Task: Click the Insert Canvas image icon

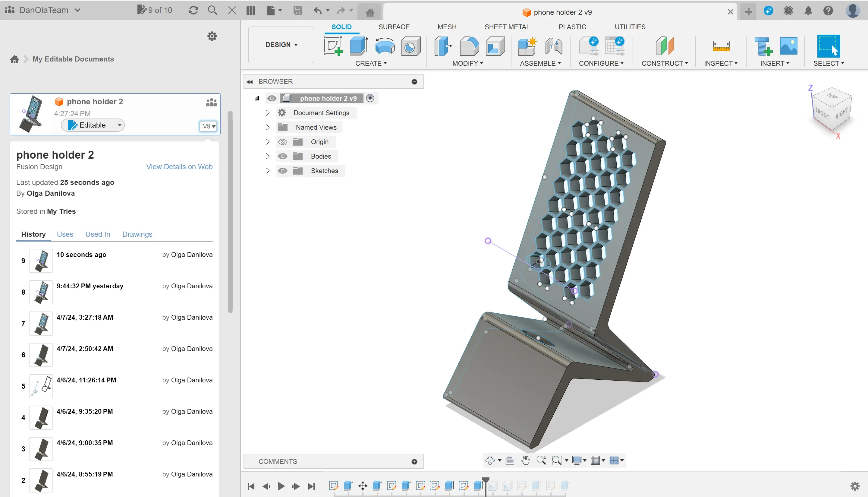Action: click(x=788, y=46)
